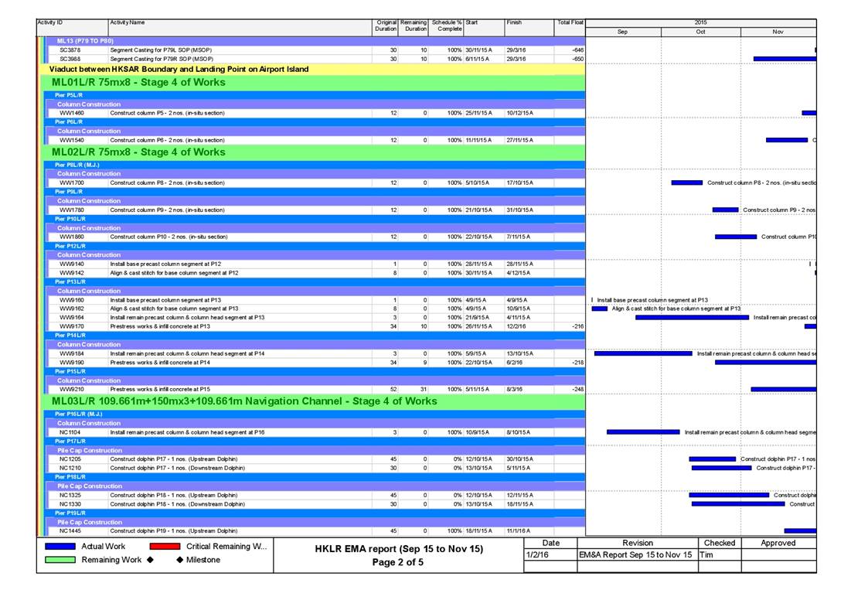Click the Total Float column header

tap(570, 28)
